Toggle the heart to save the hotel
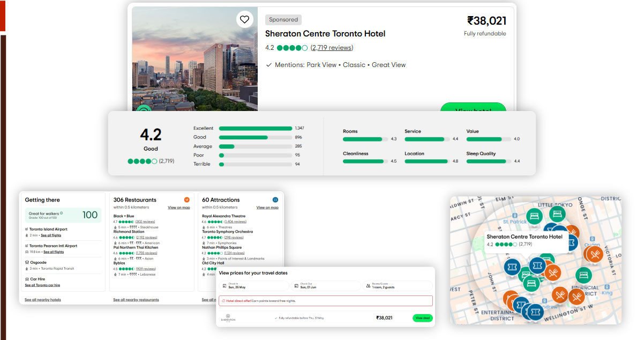Screen dimensions: 644x340 click(244, 19)
